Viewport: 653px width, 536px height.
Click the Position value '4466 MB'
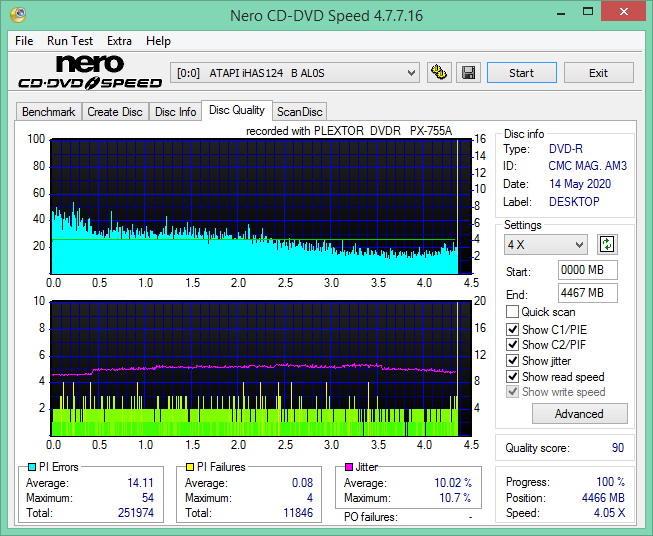click(603, 498)
